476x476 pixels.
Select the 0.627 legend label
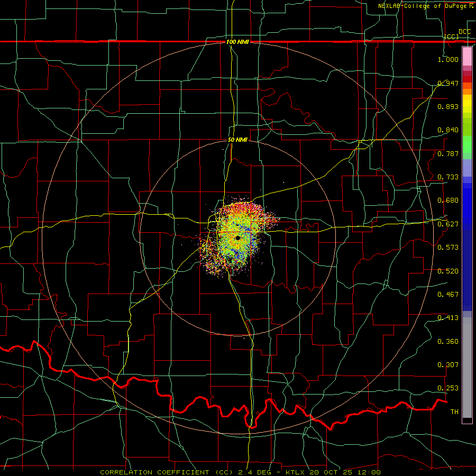(448, 224)
